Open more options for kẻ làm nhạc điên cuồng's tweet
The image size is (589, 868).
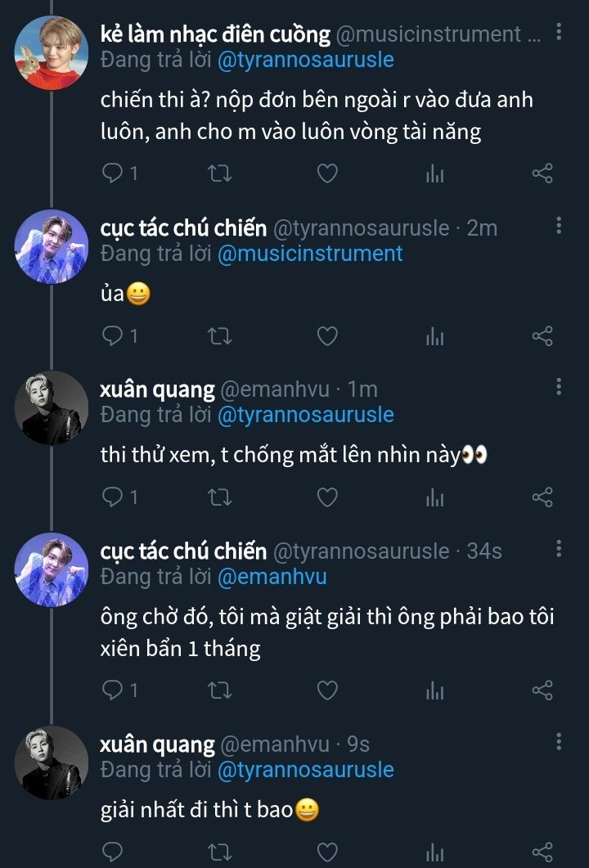tap(559, 33)
